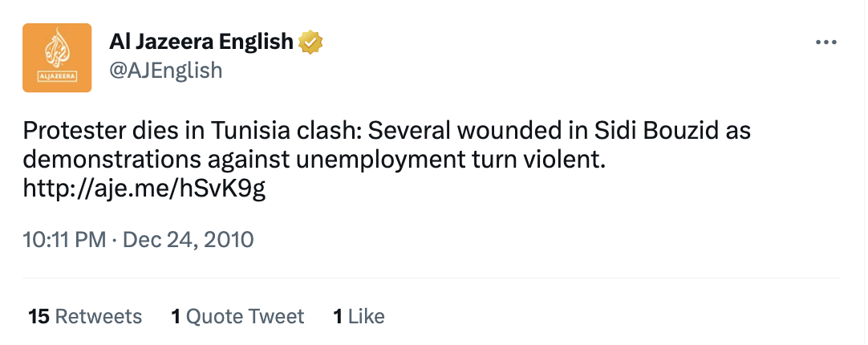Click the 'demonstrations against unemployment turn violent' line
This screenshot has width=868, height=345.
point(314,160)
